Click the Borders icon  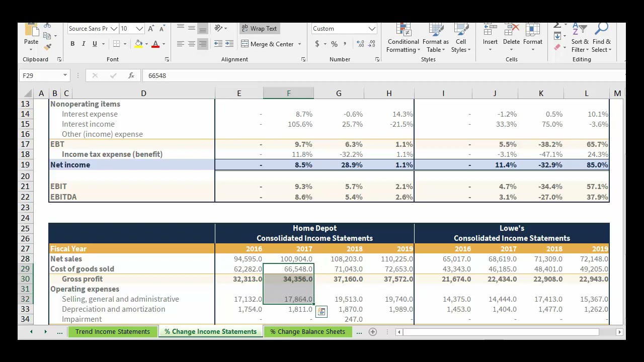pyautogui.click(x=117, y=44)
